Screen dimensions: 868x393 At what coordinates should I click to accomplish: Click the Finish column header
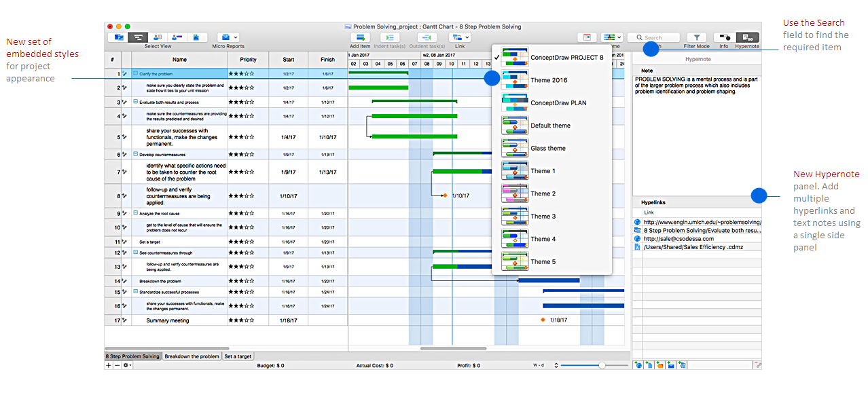click(x=328, y=60)
